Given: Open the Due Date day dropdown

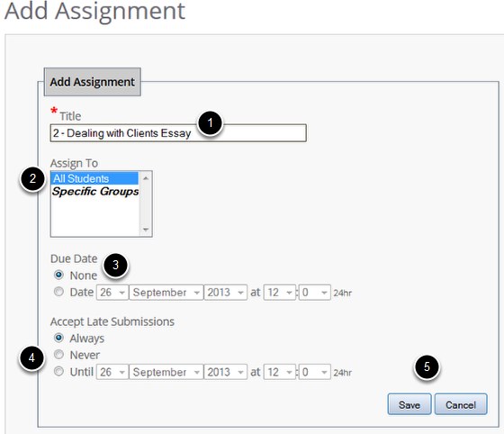Looking at the screenshot, I should click(x=112, y=293).
